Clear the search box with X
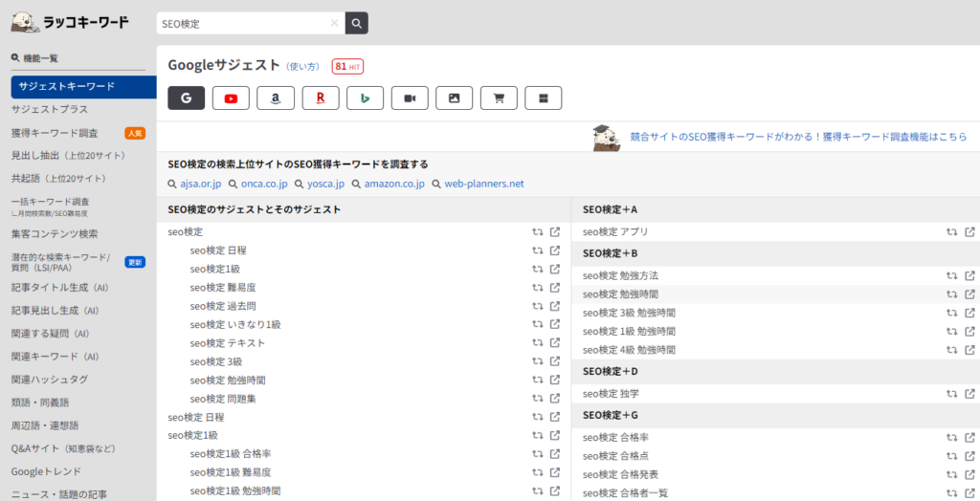This screenshot has width=980, height=501. [x=334, y=23]
